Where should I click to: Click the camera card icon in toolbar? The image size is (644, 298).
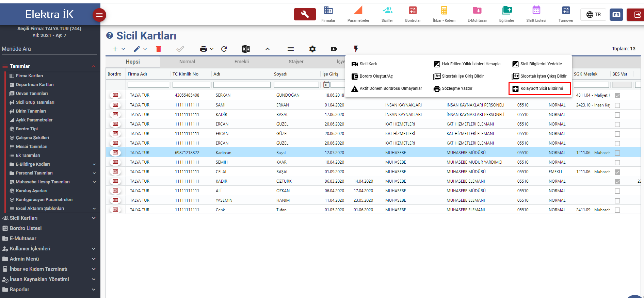click(334, 49)
